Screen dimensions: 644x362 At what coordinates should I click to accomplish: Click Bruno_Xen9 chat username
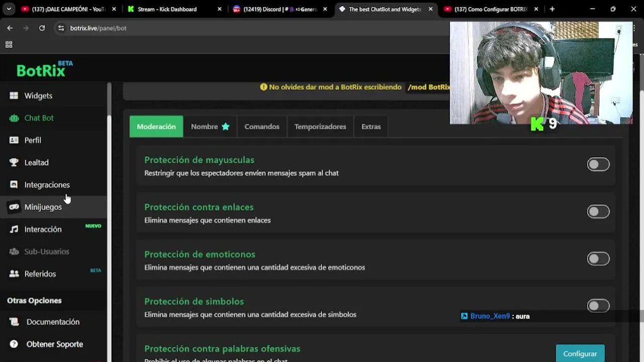(x=490, y=316)
